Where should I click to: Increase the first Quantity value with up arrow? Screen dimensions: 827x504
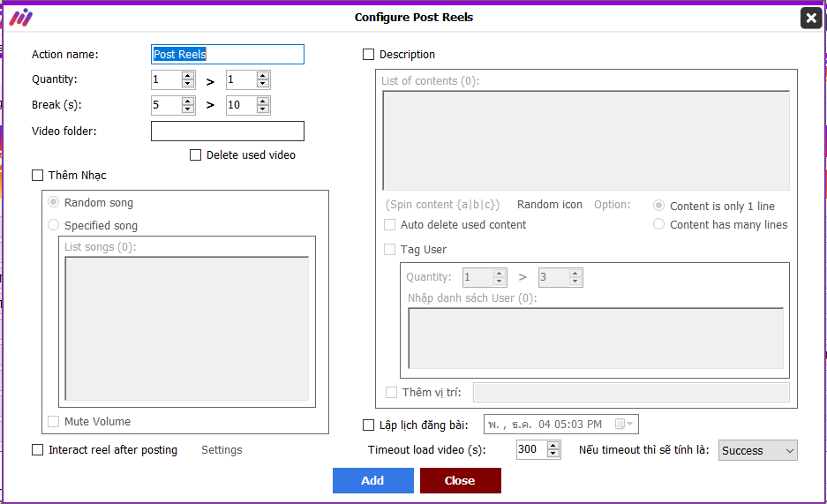pyautogui.click(x=188, y=75)
